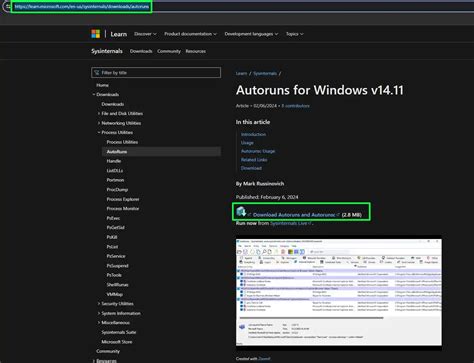Screen dimensions: 474x363
Task: Open the Product documentation dropdown
Action: (190, 34)
